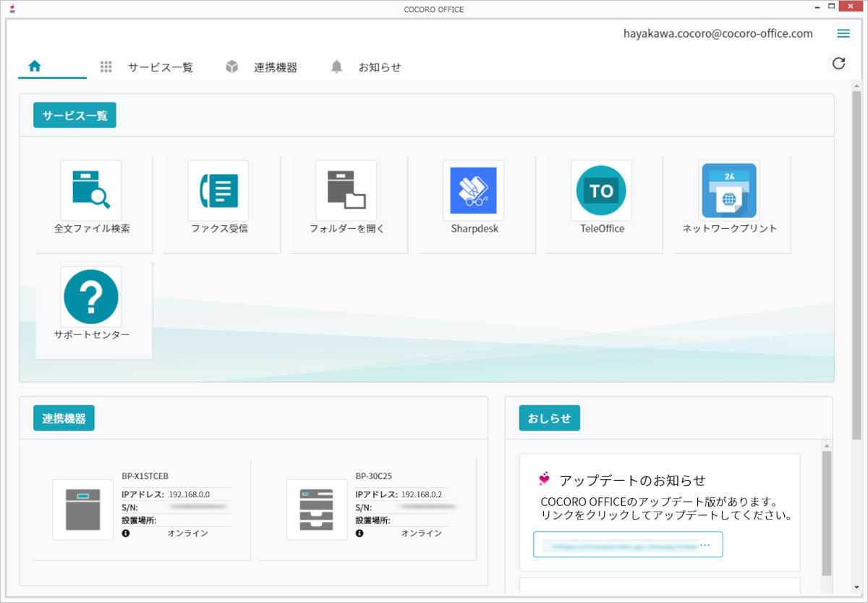The height and width of the screenshot is (603, 868).
Task: Open the 全文ファイル検索 service icon
Action: [91, 191]
